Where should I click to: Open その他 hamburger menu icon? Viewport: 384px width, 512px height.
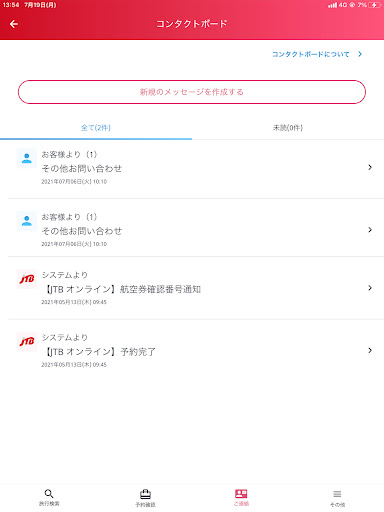[337, 494]
